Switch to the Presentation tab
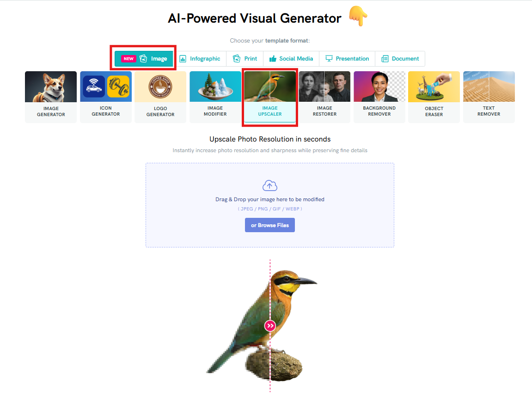 pos(347,59)
